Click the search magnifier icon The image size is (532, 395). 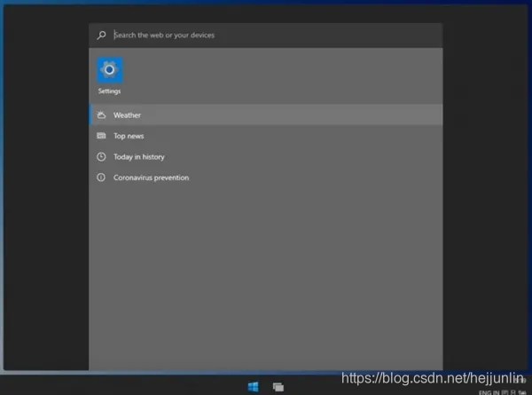101,35
